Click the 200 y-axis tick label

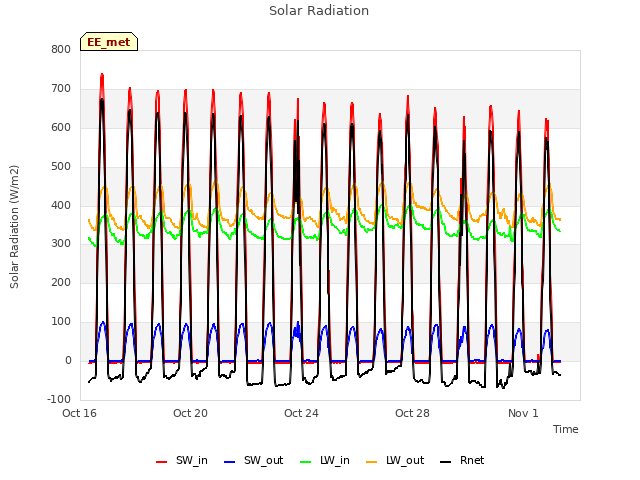click(x=61, y=282)
